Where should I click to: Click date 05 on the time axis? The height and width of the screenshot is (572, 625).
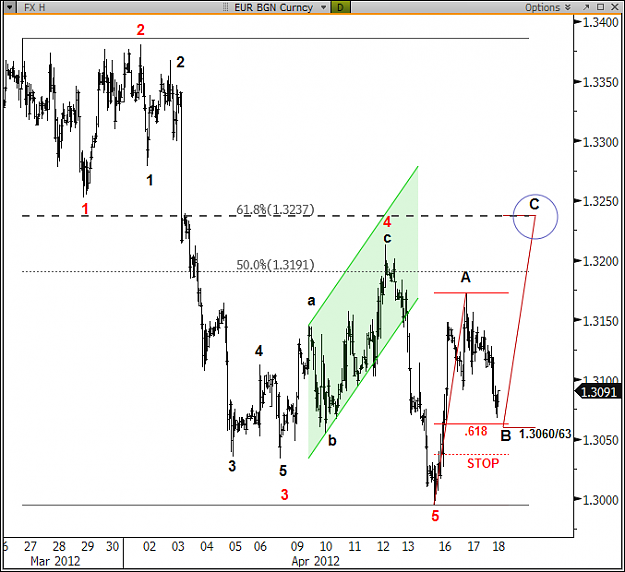(235, 546)
